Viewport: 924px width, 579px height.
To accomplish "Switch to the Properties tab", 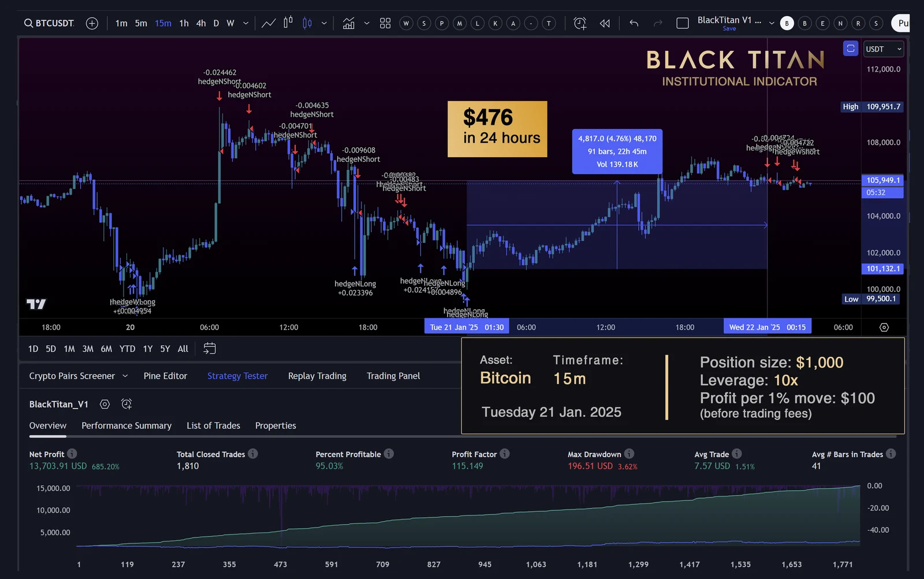I will (275, 425).
